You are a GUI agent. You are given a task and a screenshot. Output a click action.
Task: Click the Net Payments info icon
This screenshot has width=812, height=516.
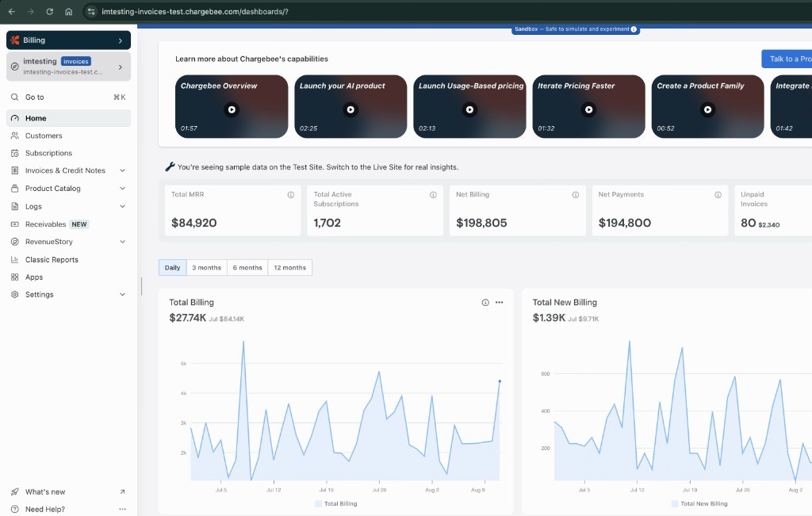point(718,195)
